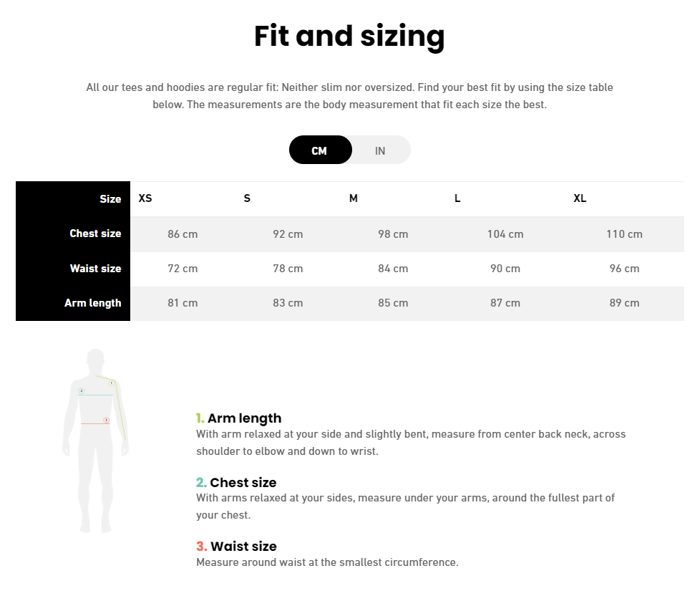This screenshot has height=596, width=700.
Task: Click the Arm length row label
Action: coord(93,303)
